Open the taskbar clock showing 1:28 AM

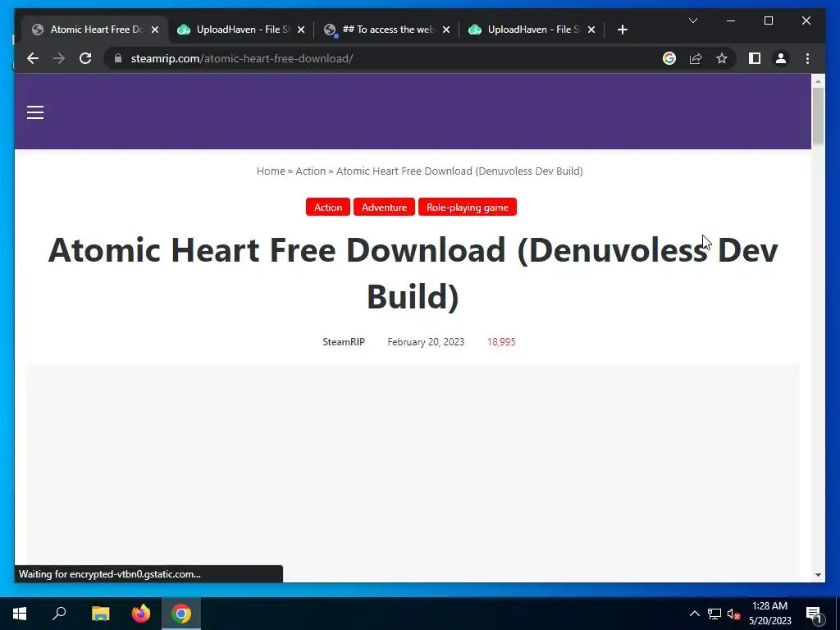point(769,614)
